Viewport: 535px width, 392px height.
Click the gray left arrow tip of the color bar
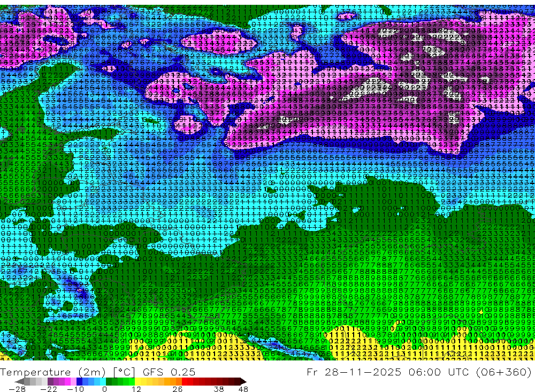point(20,381)
